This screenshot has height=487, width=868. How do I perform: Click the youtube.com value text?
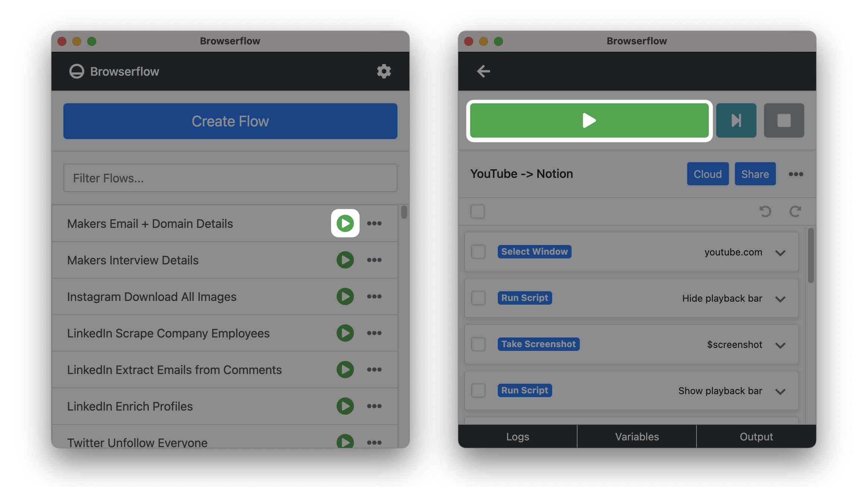click(x=733, y=252)
